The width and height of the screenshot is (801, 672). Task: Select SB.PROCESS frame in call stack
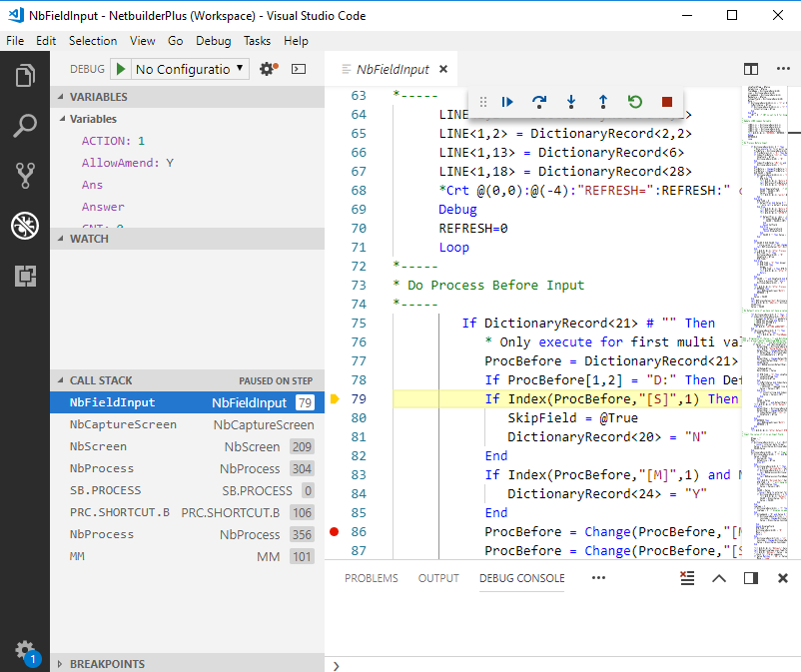tap(187, 490)
